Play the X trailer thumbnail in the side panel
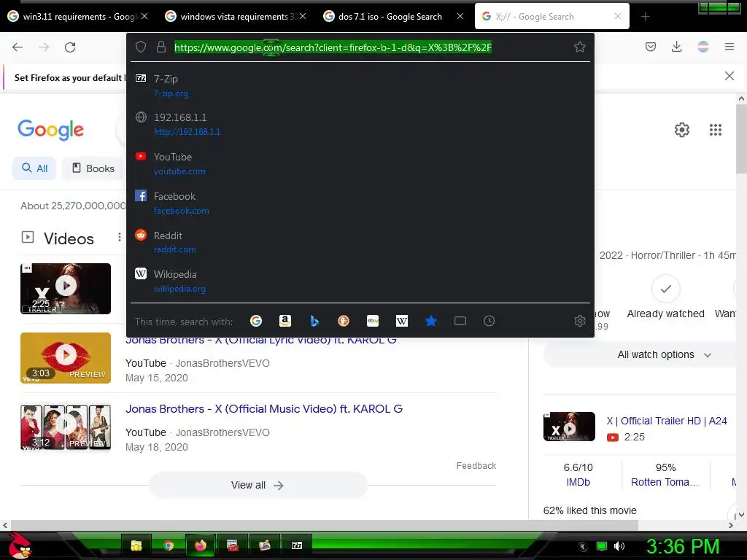The height and width of the screenshot is (560, 747). pyautogui.click(x=569, y=427)
